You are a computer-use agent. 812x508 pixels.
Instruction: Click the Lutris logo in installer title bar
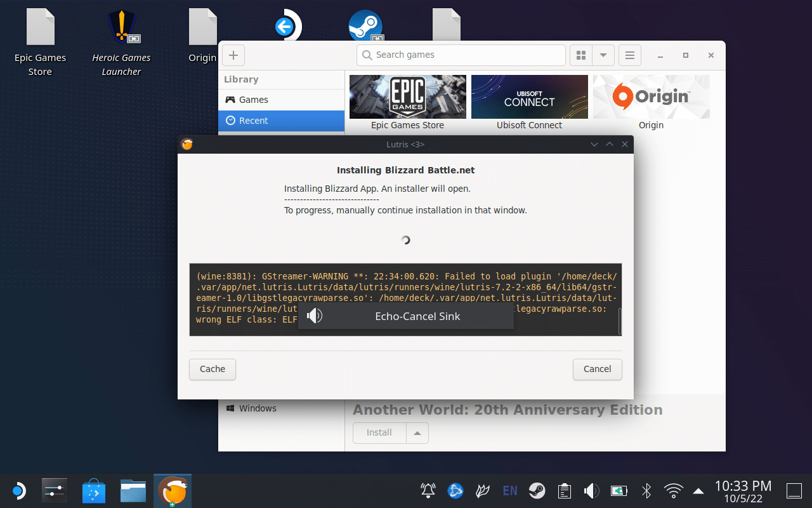pos(187,144)
